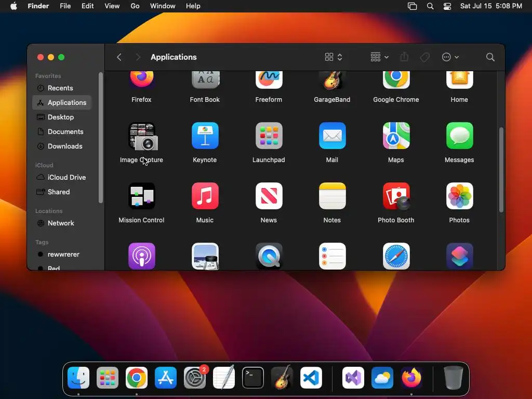Click the Stage Manager menu bar icon
Viewport: 532px width, 399px height.
click(412, 6)
